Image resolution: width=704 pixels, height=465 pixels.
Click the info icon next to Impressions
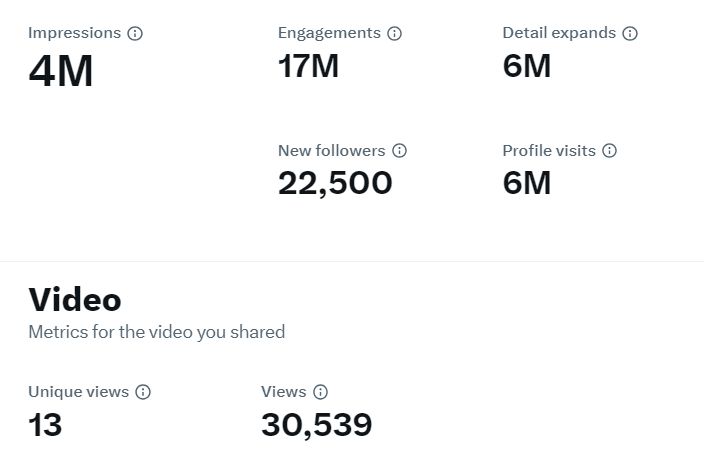(x=135, y=33)
